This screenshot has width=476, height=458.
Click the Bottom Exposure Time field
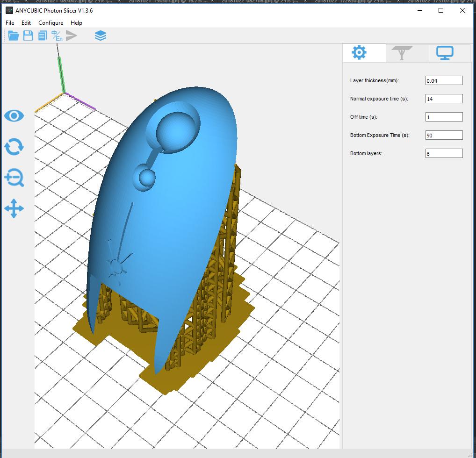tap(444, 135)
